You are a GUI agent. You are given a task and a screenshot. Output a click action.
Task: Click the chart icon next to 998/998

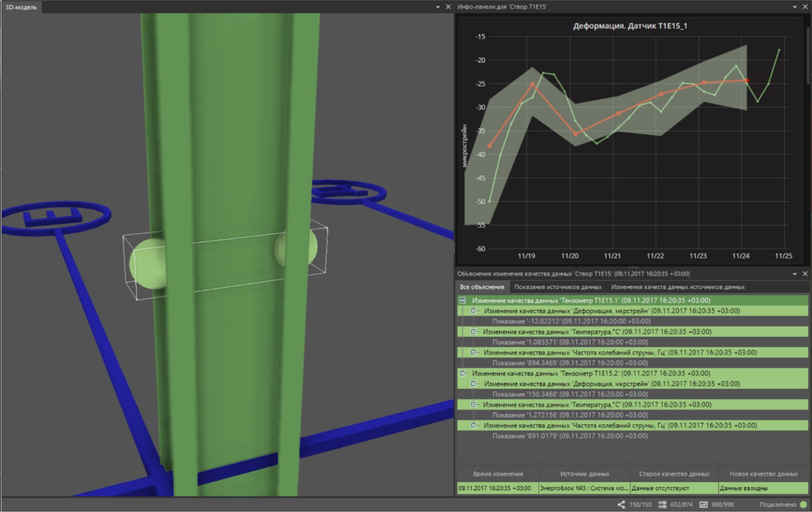[703, 504]
